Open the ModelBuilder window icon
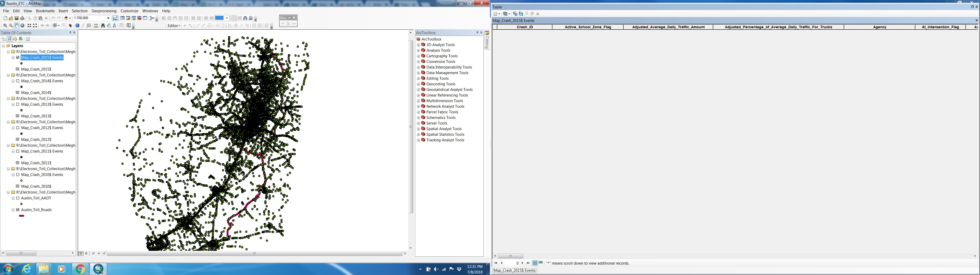 click(152, 18)
